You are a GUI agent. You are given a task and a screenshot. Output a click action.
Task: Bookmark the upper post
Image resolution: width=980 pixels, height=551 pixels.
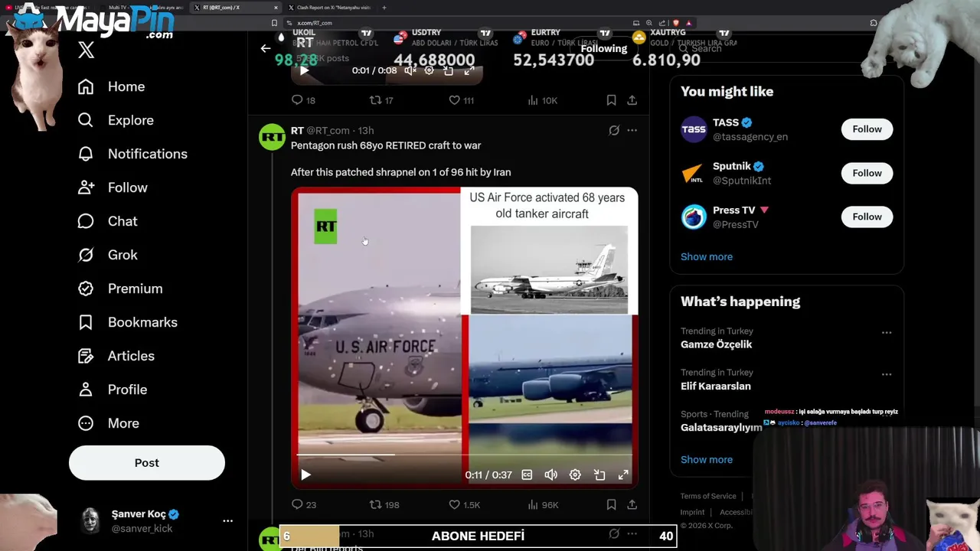[x=611, y=100]
